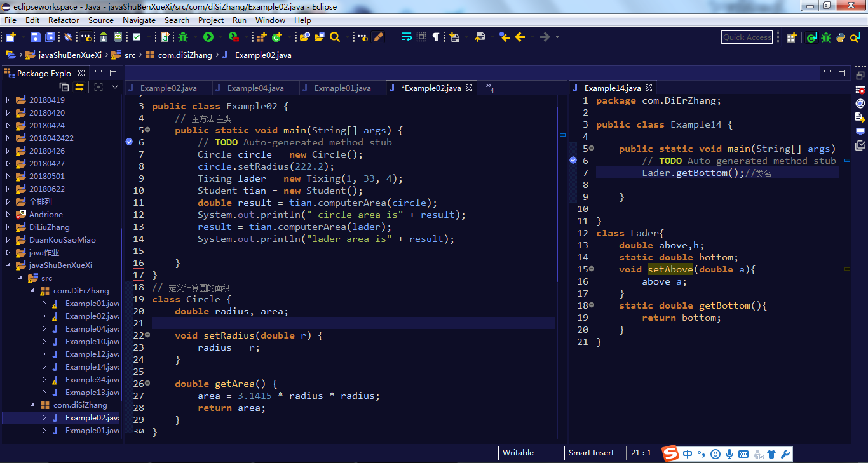Collapse the com.DiErZhang package

[32, 290]
